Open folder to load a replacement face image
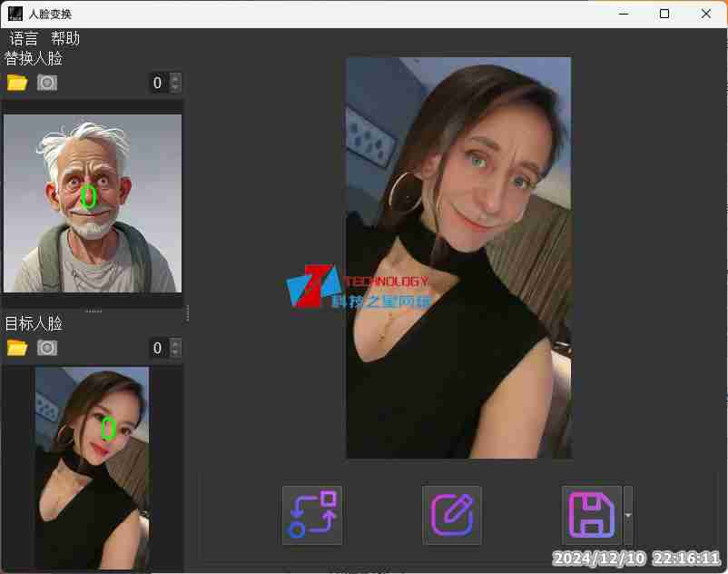 (17, 82)
